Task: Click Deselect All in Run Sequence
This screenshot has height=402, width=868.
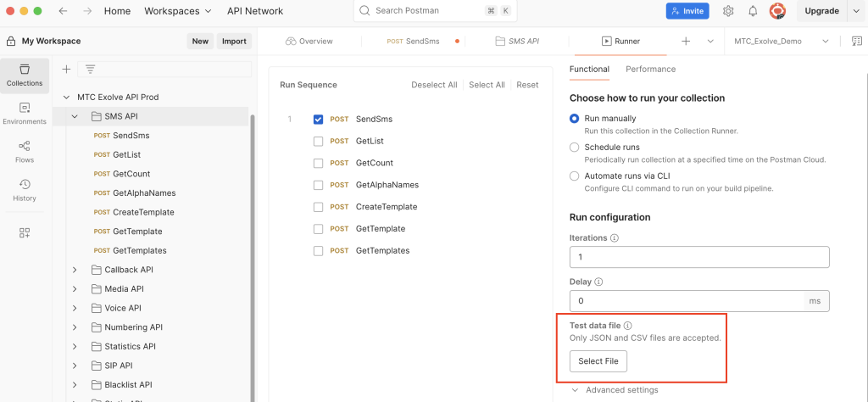Action: click(434, 85)
